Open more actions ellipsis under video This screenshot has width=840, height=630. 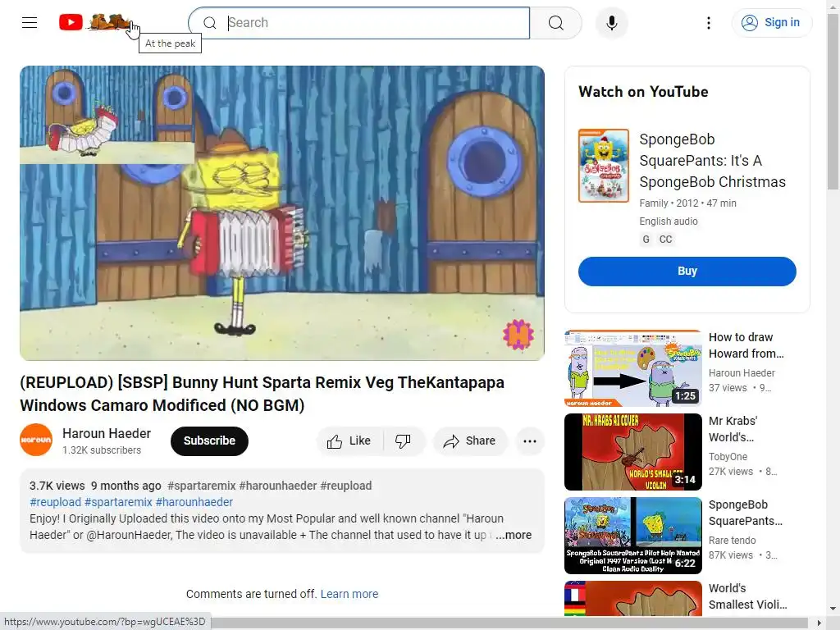530,441
